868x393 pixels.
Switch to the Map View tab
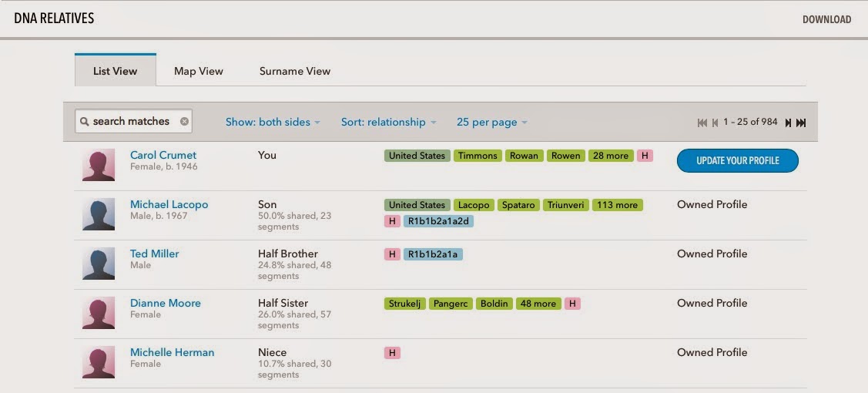199,71
